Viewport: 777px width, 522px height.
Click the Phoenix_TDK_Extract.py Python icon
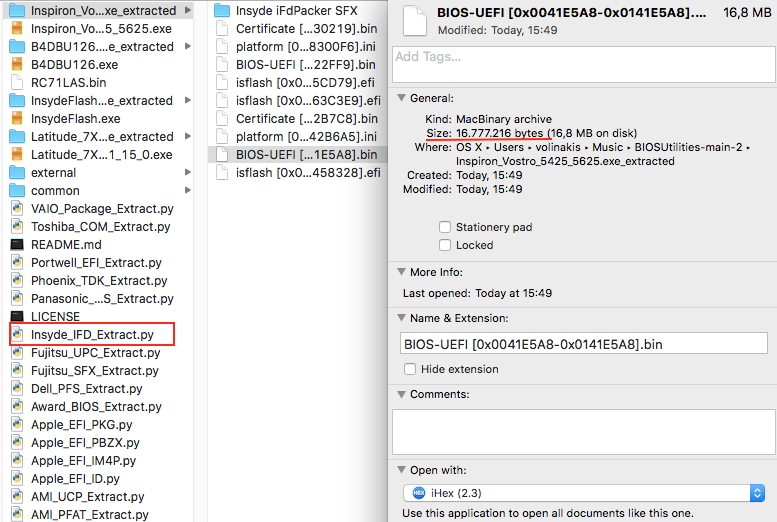[17, 281]
